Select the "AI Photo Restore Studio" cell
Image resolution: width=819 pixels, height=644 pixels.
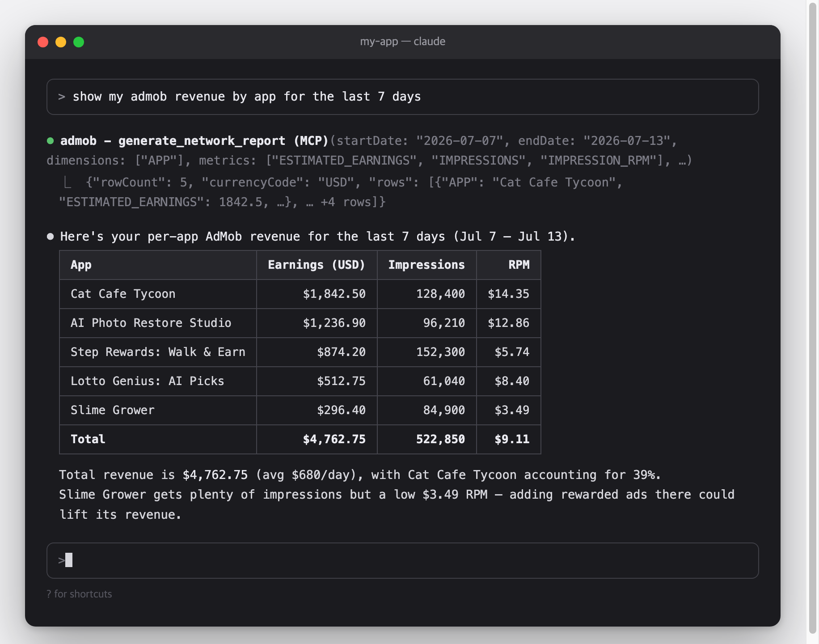tap(158, 323)
